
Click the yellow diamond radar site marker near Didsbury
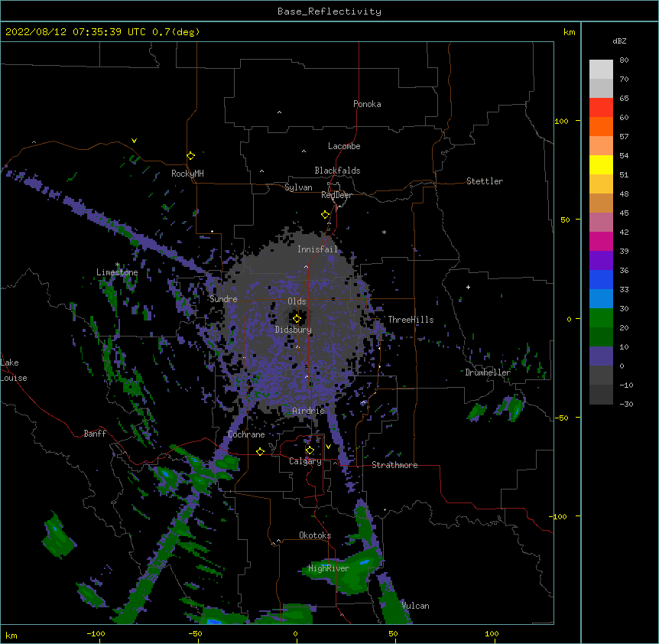tap(297, 319)
